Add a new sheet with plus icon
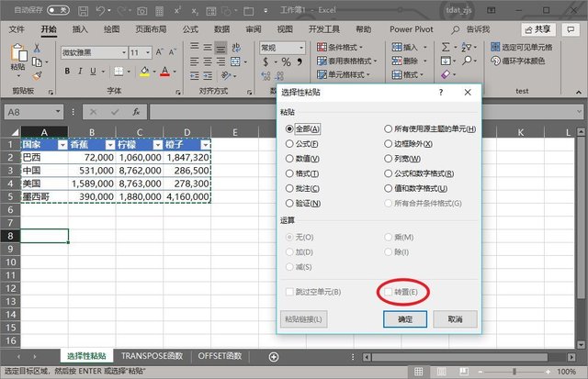Screen dimensions: 588x379 pyautogui.click(x=273, y=356)
